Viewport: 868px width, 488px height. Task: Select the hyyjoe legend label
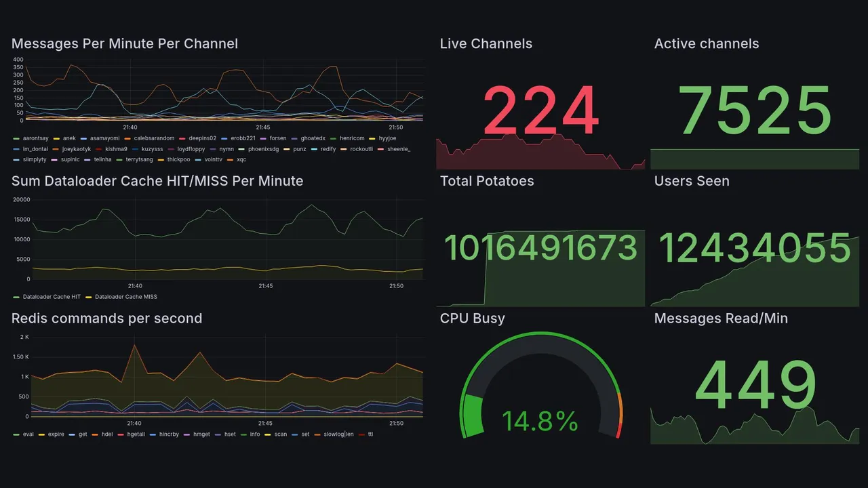coord(388,138)
